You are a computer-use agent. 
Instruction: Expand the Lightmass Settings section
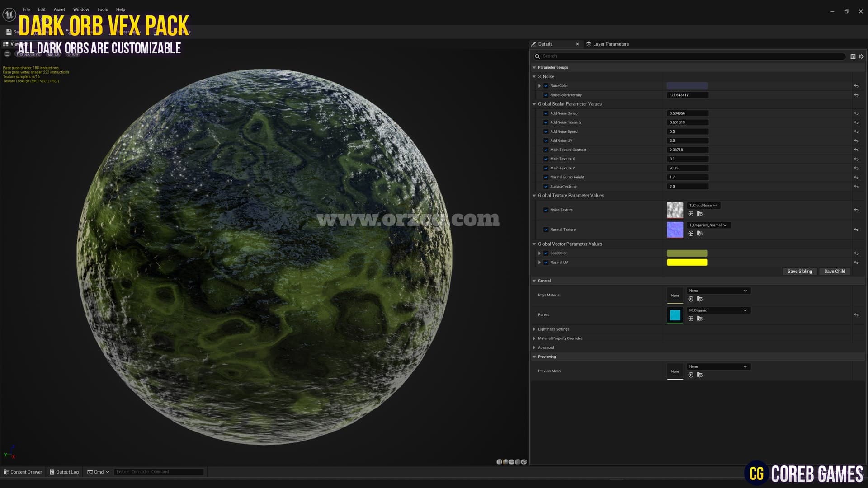(x=534, y=329)
